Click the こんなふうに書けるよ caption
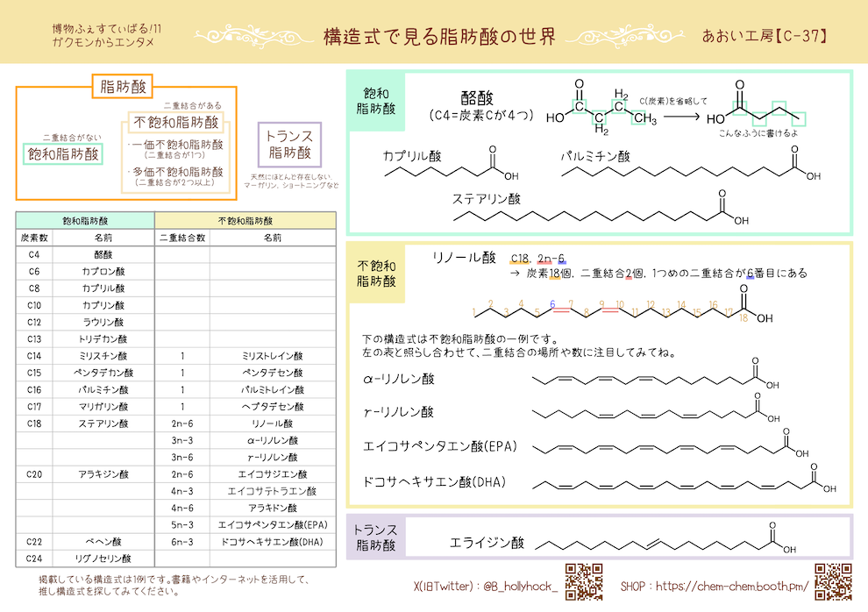The width and height of the screenshot is (868, 612). tap(758, 133)
